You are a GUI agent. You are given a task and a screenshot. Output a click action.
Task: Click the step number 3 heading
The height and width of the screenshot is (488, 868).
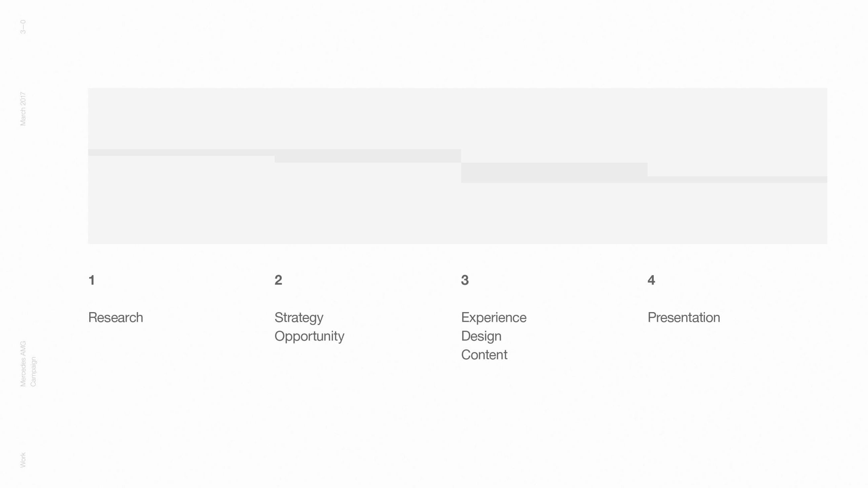tap(465, 280)
